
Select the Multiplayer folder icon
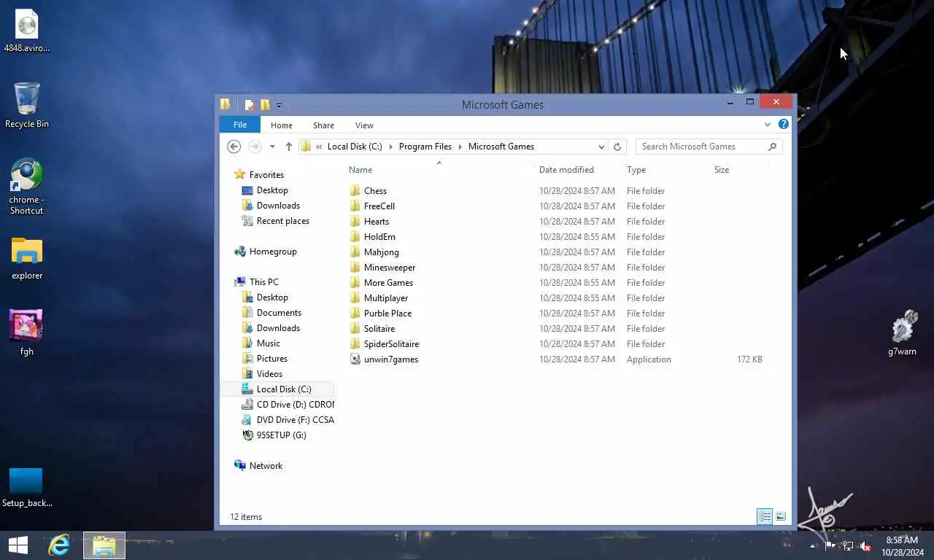point(355,298)
